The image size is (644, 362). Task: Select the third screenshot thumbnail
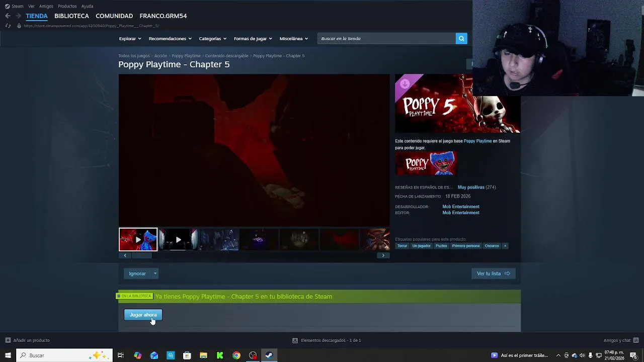(218, 240)
